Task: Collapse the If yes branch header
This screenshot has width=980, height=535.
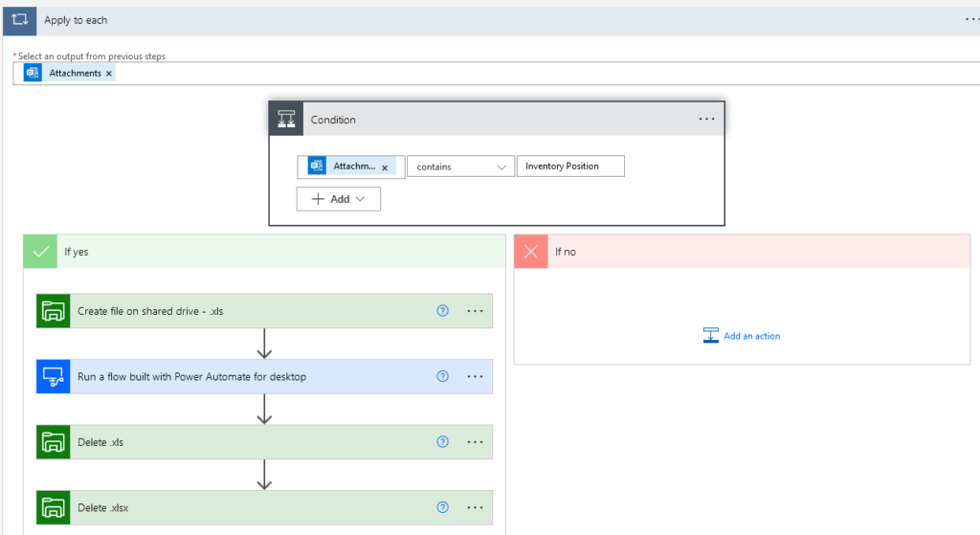Action: coord(264,252)
